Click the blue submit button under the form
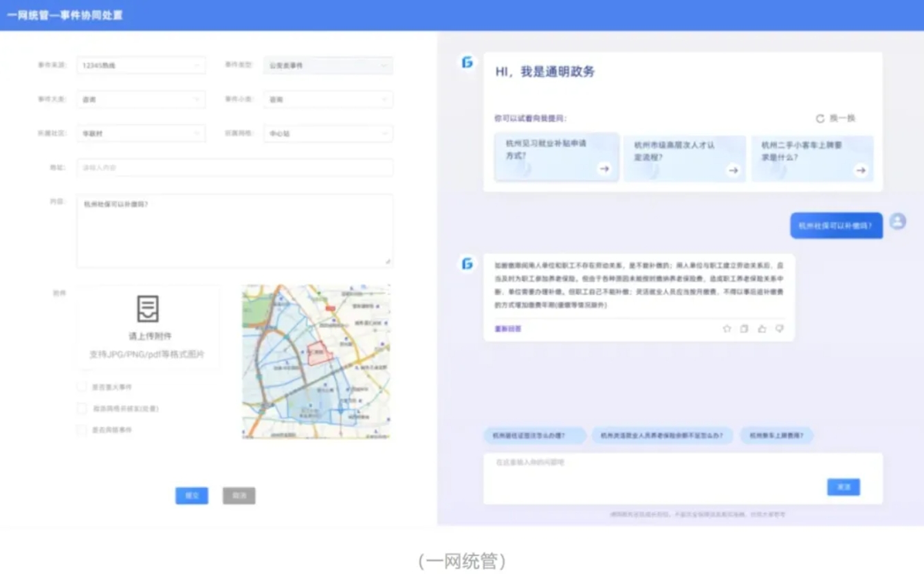The width and height of the screenshot is (924, 574). 192,496
